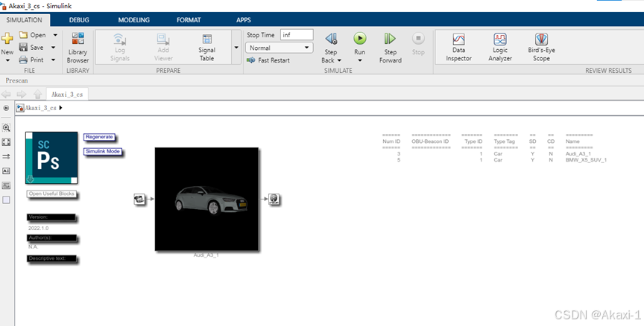Click the Open folder button
This screenshot has width=644, height=326.
(33, 35)
